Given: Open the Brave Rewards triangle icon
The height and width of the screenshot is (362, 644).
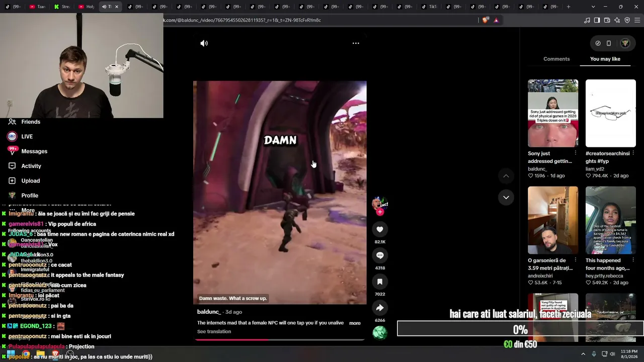Looking at the screenshot, I should [x=496, y=20].
